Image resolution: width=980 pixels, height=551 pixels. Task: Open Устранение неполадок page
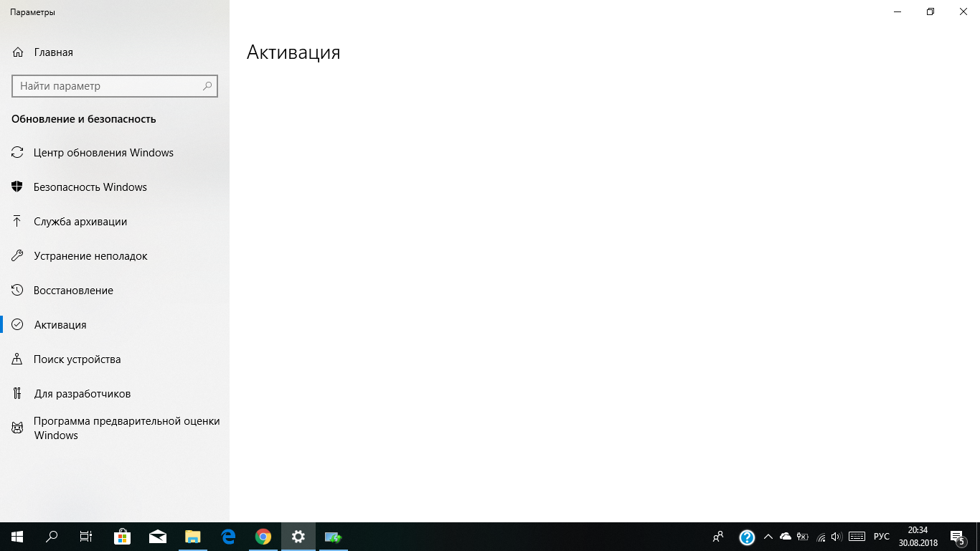click(115, 256)
